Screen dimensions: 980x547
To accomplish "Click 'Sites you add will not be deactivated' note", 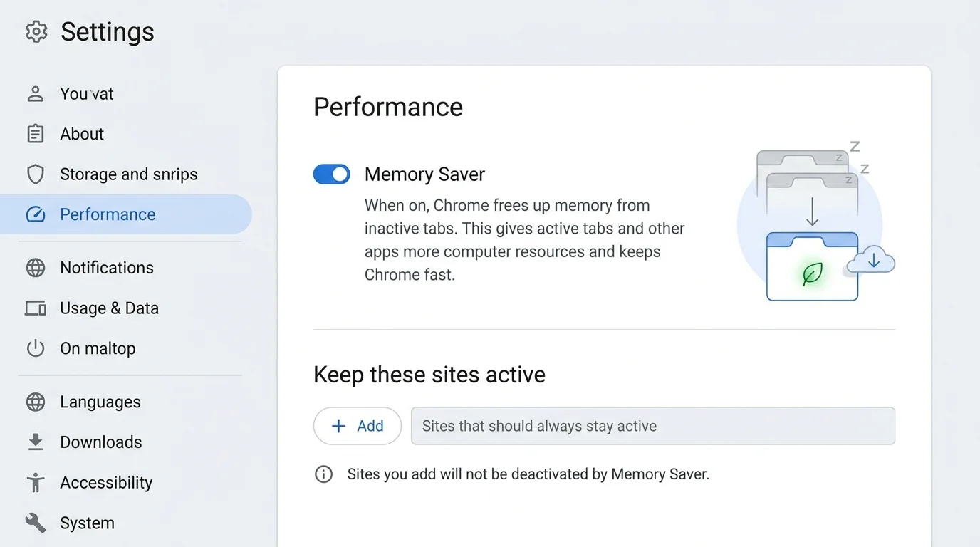I will (x=528, y=474).
